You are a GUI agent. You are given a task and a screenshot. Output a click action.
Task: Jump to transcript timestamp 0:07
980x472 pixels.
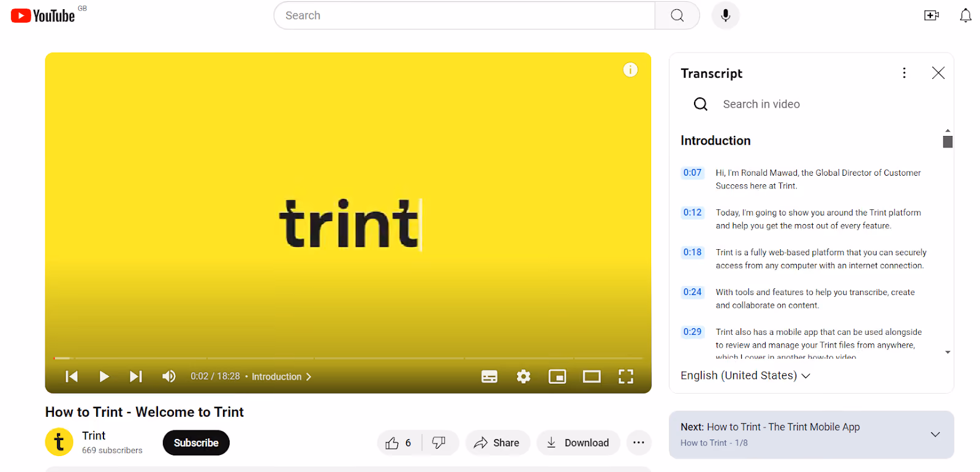pos(693,173)
